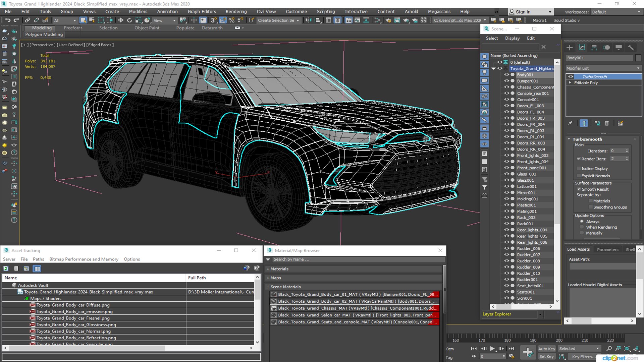Image resolution: width=644 pixels, height=362 pixels.
Task: Click table view icon in Asset Tracking
Action: point(37,268)
